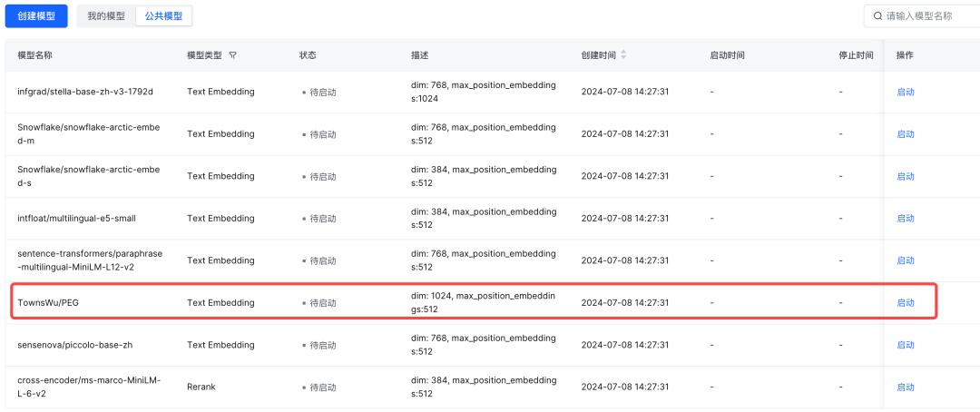Click the 模型类型 filter icon
Viewport: 980px width, 412px height.
coord(233,55)
